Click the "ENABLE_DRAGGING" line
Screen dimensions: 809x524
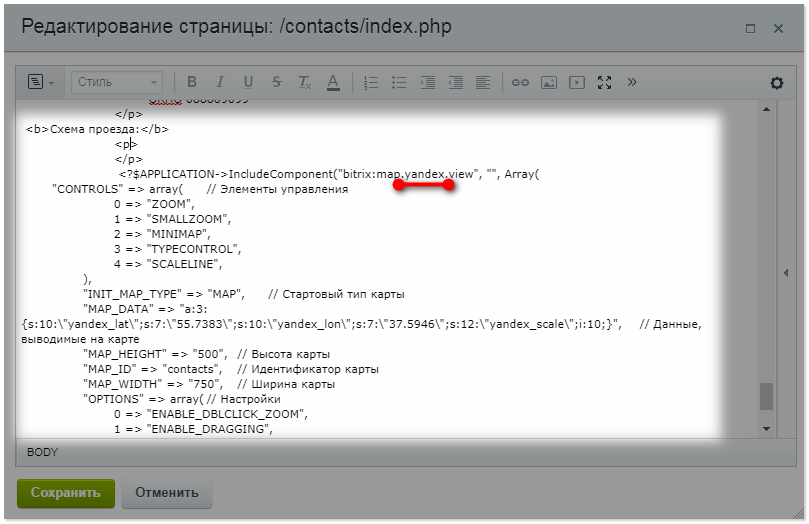[193, 429]
